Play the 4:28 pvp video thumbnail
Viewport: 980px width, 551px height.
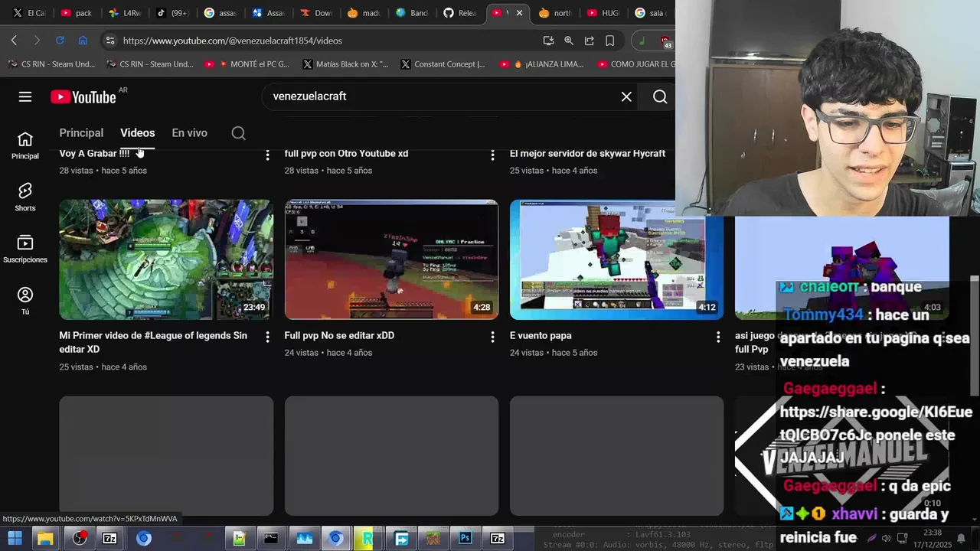coord(391,259)
